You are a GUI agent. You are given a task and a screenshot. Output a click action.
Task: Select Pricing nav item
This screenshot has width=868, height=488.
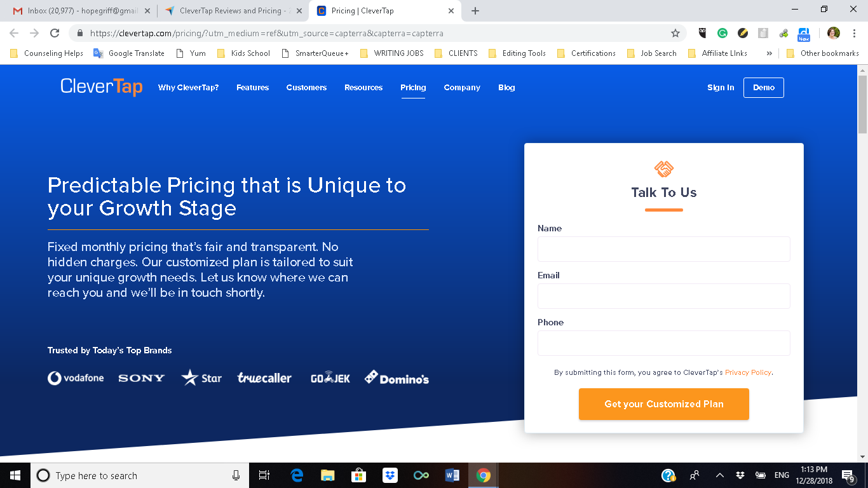pos(413,88)
